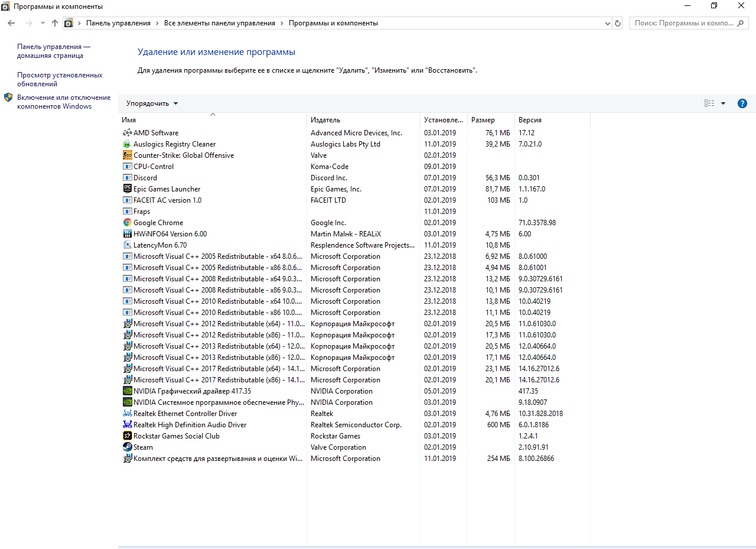Select Microsoft Visual C++ 2013 (x86) entry
This screenshot has width=756, height=549.
tap(354, 358)
